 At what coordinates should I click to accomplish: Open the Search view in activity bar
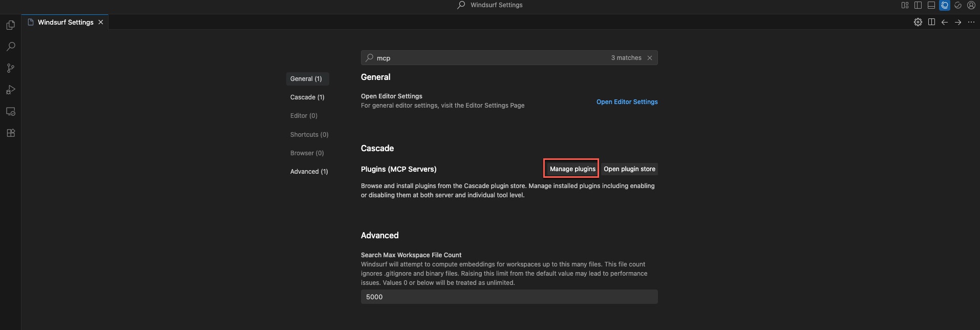pos(10,47)
